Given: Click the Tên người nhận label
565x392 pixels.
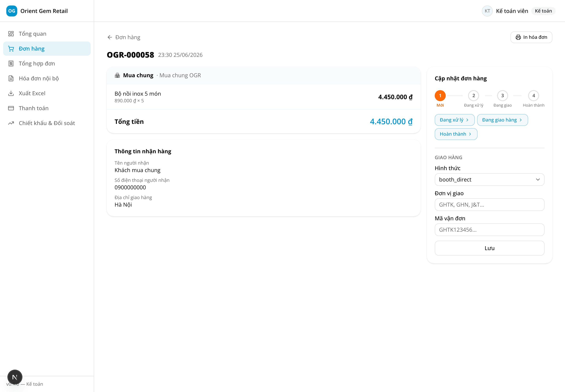Looking at the screenshot, I should tap(131, 163).
